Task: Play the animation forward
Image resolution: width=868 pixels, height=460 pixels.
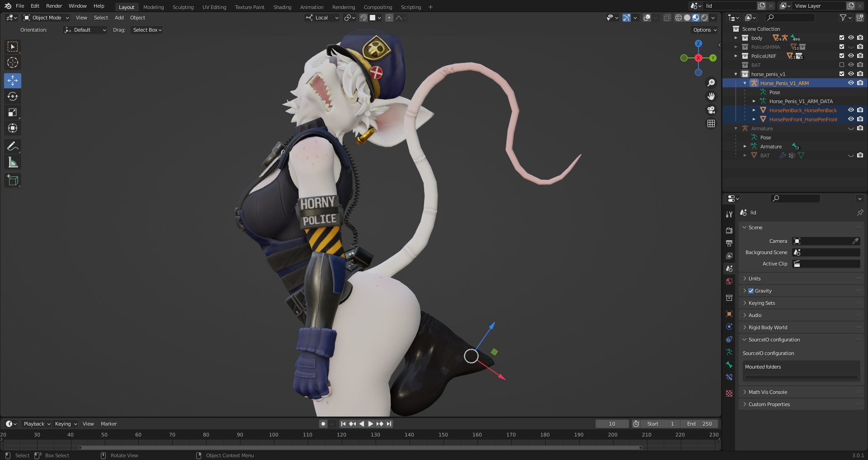Action: pos(371,424)
